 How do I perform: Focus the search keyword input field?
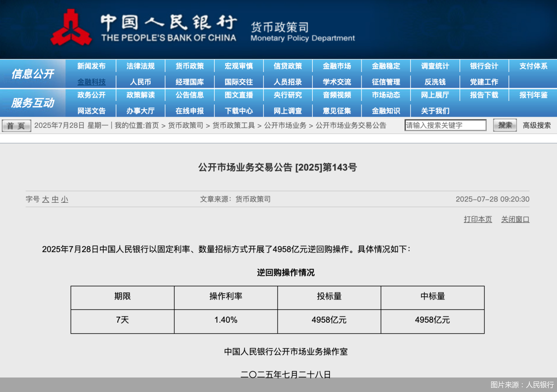(445, 125)
